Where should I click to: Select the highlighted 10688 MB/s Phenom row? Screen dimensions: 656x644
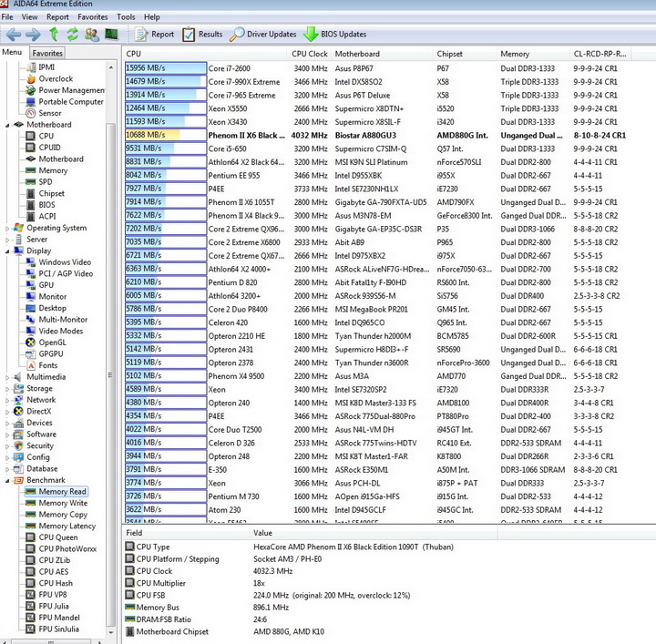click(x=389, y=136)
